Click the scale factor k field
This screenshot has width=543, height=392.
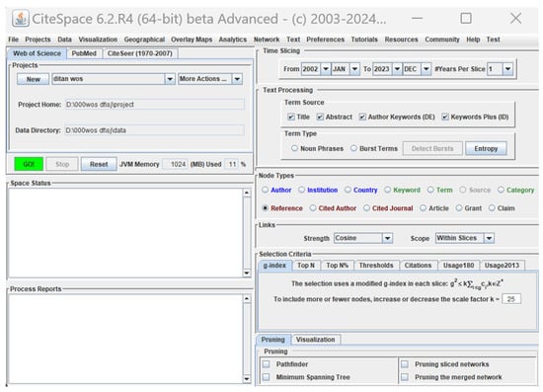point(511,299)
